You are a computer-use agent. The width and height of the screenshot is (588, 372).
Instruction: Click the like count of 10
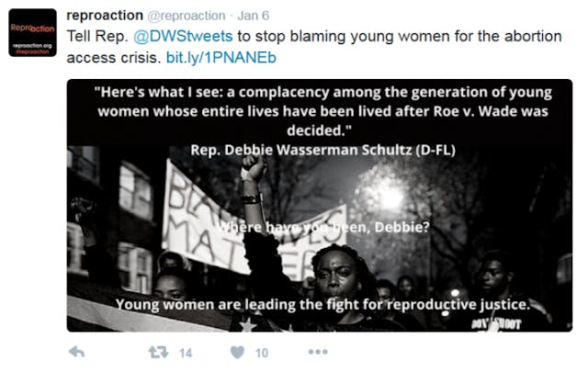click(262, 353)
